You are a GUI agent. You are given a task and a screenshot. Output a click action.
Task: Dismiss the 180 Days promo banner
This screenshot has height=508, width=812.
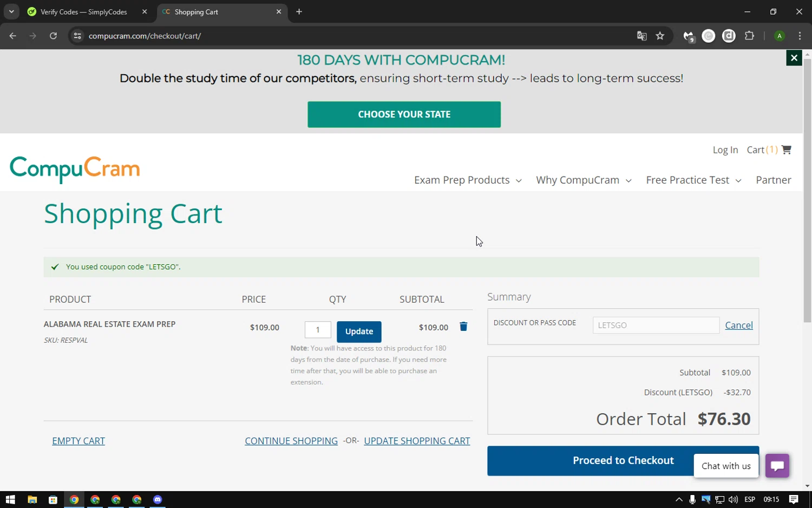click(794, 58)
